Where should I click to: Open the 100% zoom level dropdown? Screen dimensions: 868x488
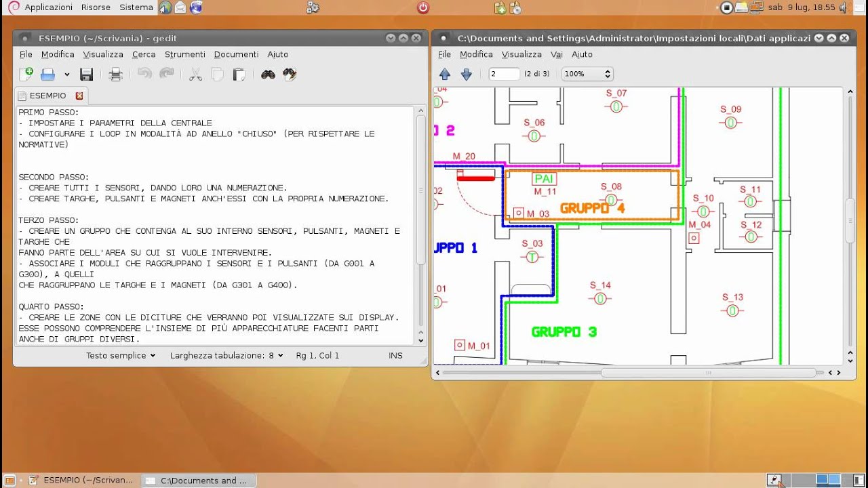coord(587,74)
